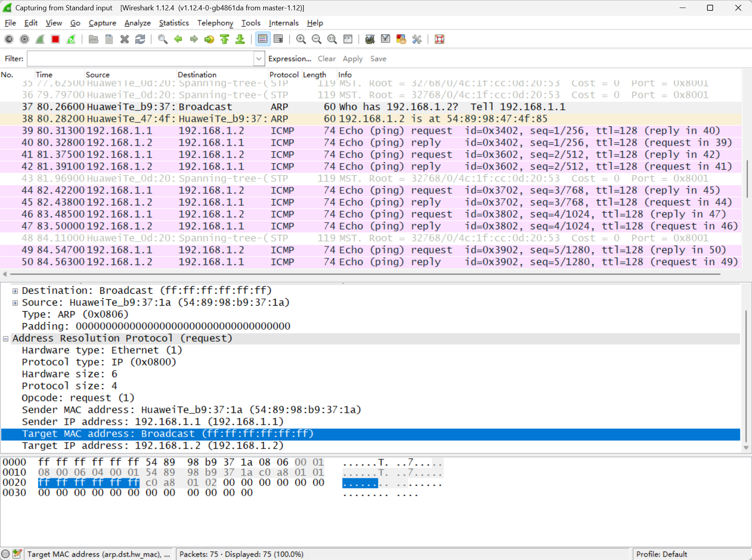Focus the display filter input field

pos(141,59)
